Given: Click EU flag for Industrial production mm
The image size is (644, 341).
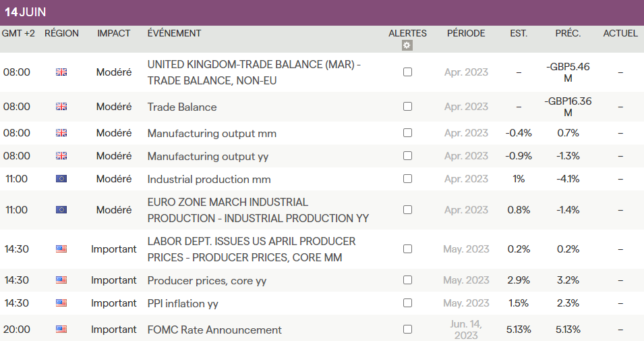Looking at the screenshot, I should tap(61, 179).
